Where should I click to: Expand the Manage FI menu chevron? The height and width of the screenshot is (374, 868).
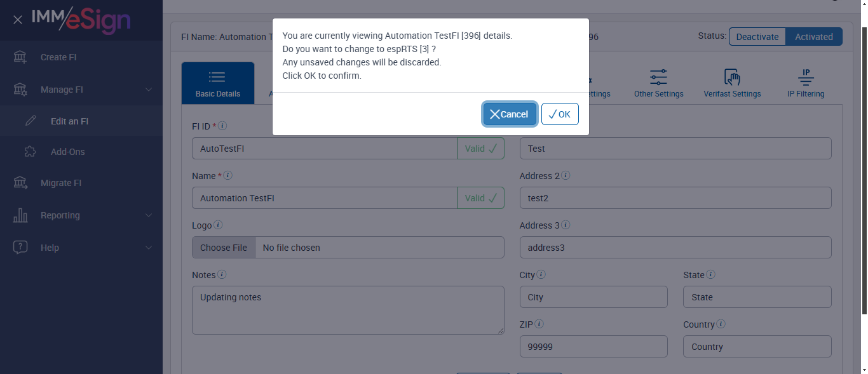(x=149, y=90)
